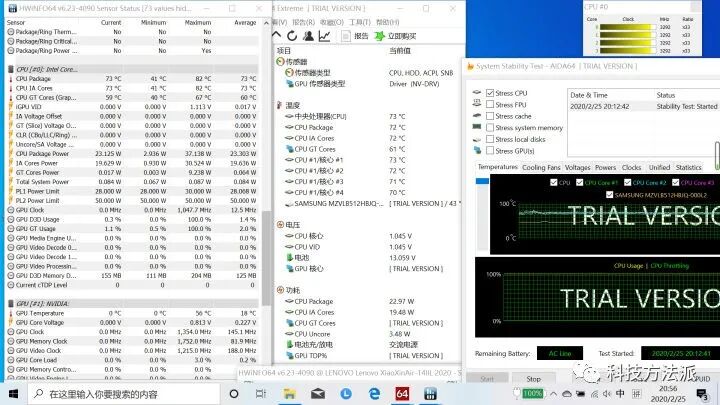
Task: Click the Average column header in HWiNFO
Action: click(245, 22)
